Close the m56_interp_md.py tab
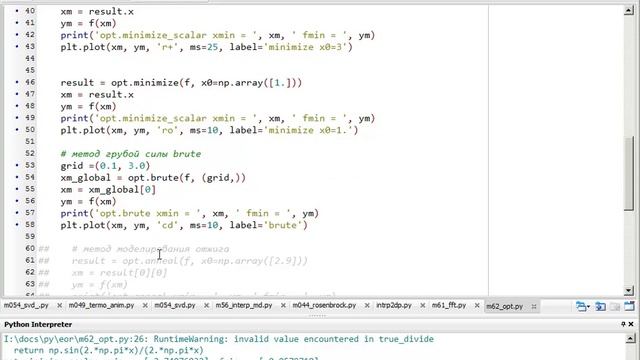 pos(283,305)
